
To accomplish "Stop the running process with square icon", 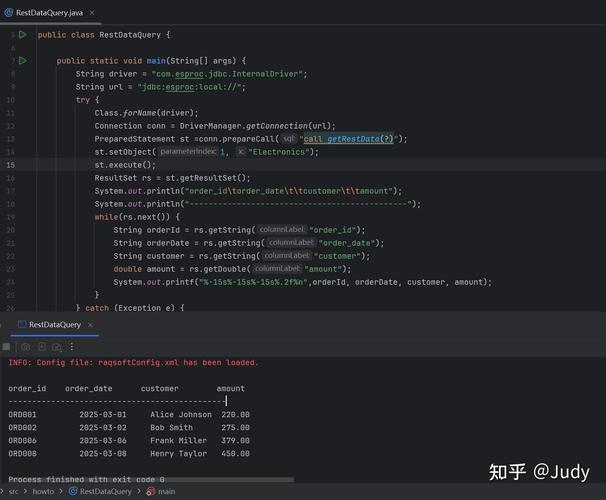I will pos(6,347).
